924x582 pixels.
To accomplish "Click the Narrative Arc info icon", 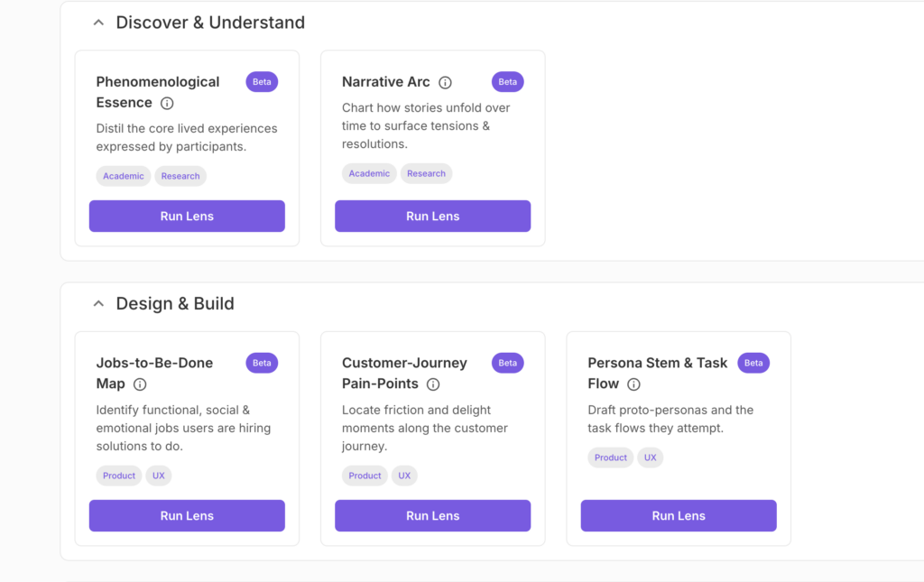I will pos(445,83).
